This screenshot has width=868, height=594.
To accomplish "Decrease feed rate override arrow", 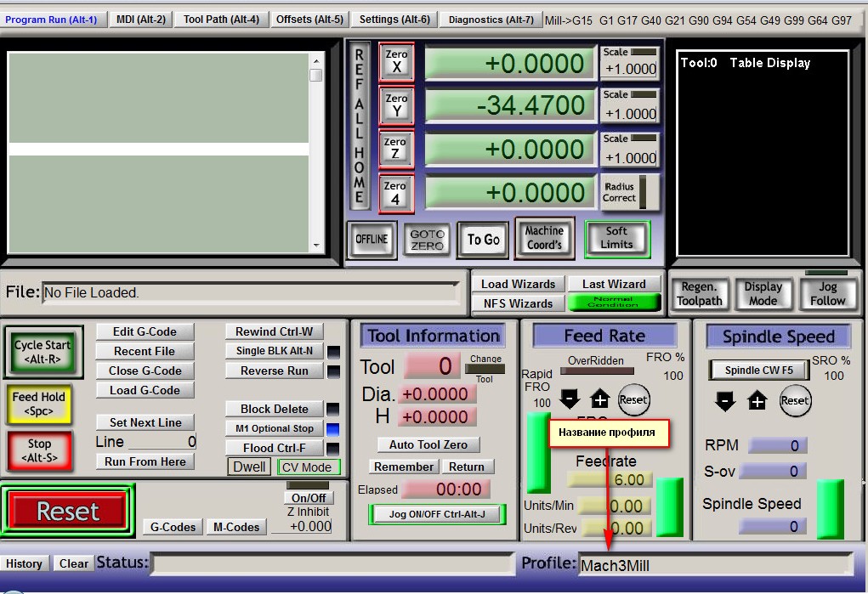I will pyautogui.click(x=570, y=399).
